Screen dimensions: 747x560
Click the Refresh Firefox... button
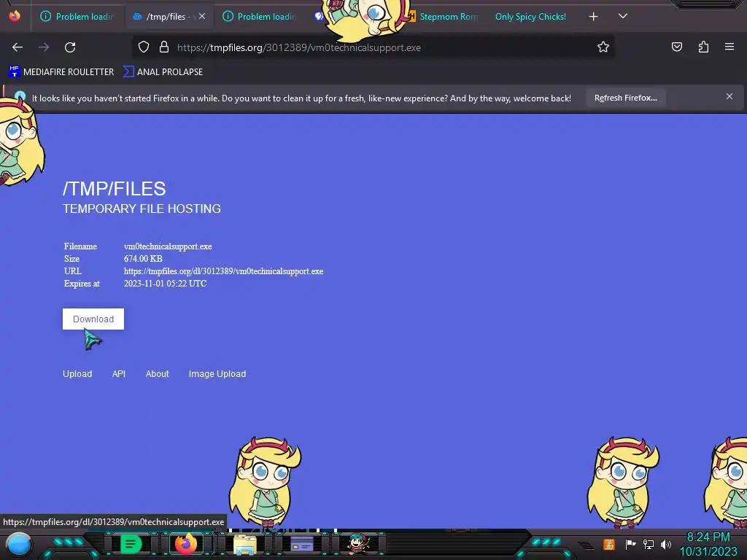(x=625, y=98)
